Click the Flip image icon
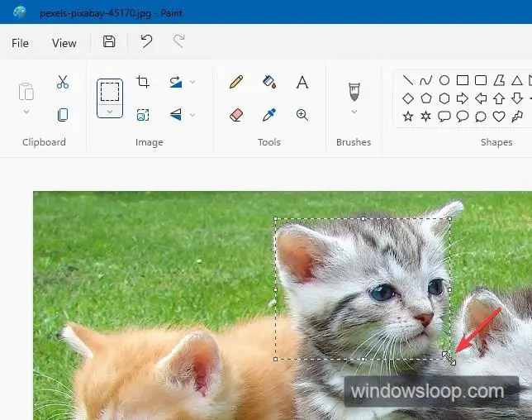The height and width of the screenshot is (420, 532). (x=176, y=115)
